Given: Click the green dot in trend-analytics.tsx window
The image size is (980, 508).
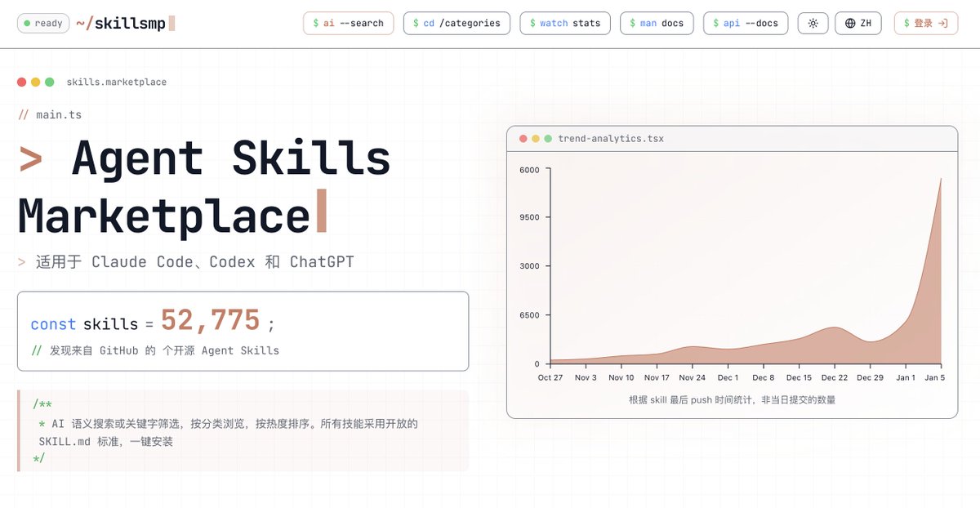Looking at the screenshot, I should click(x=548, y=139).
